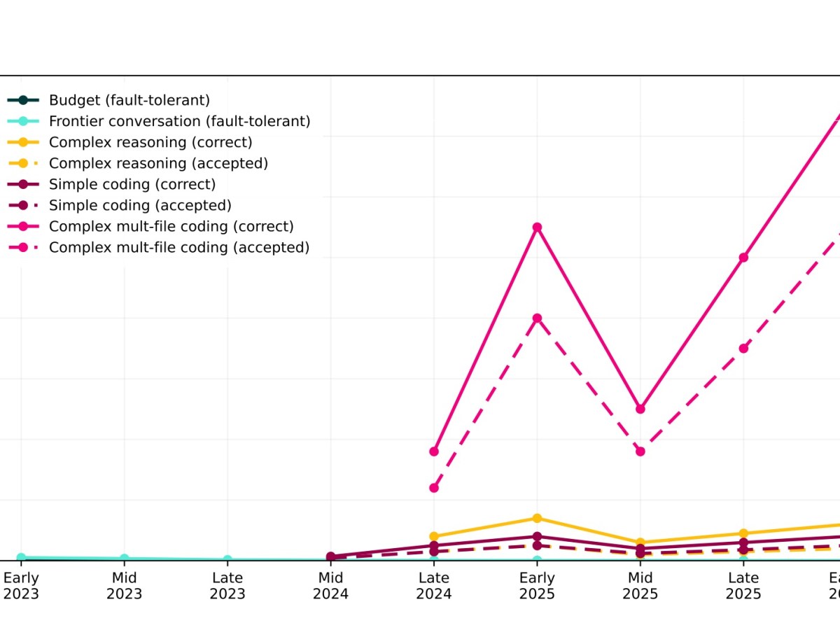Click 'Complex mult-file coding (correct)' legend label
The width and height of the screenshot is (840, 630).
point(171,226)
